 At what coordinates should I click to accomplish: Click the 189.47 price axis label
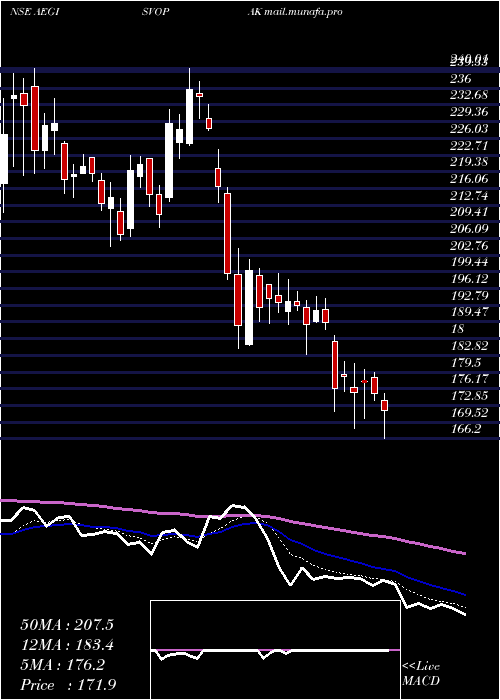(x=469, y=312)
